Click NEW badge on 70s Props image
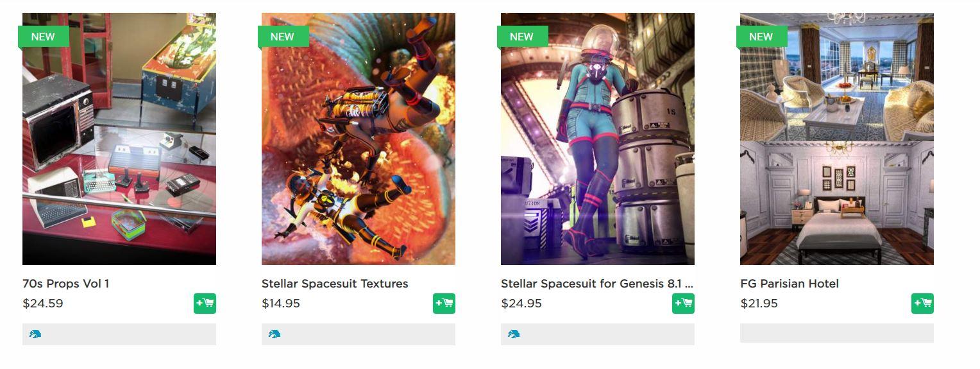This screenshot has height=369, width=980. (44, 37)
